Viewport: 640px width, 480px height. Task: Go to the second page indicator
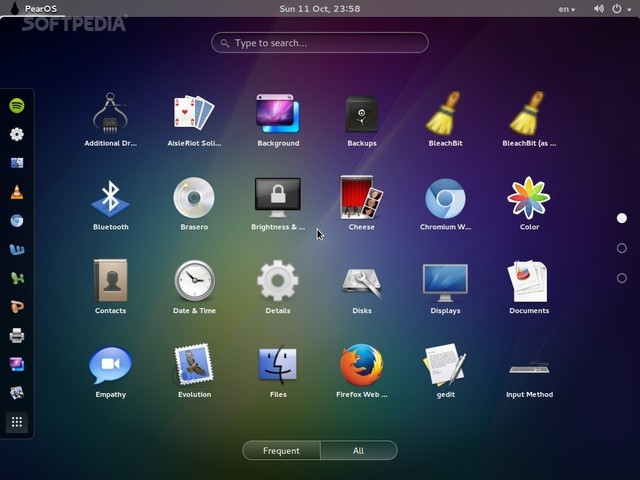pos(622,248)
